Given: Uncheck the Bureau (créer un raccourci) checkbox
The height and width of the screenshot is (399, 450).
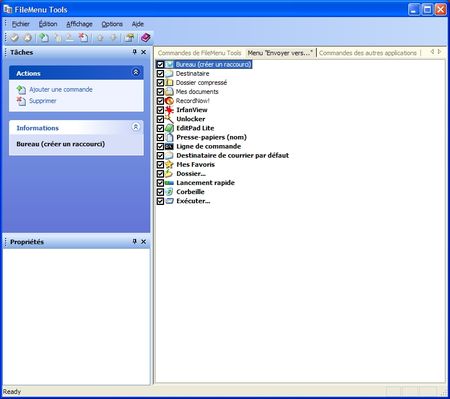Looking at the screenshot, I should coord(160,64).
